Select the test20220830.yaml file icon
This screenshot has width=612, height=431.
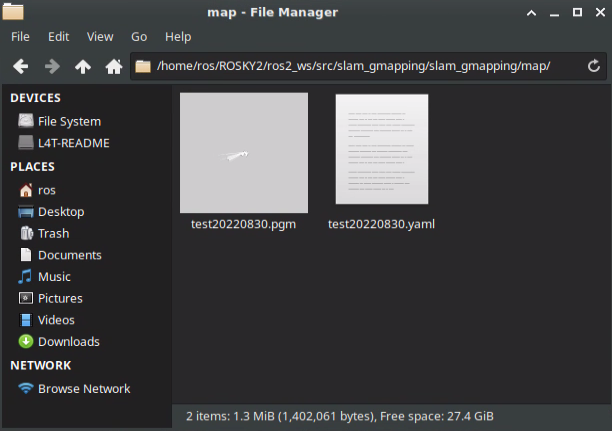382,149
